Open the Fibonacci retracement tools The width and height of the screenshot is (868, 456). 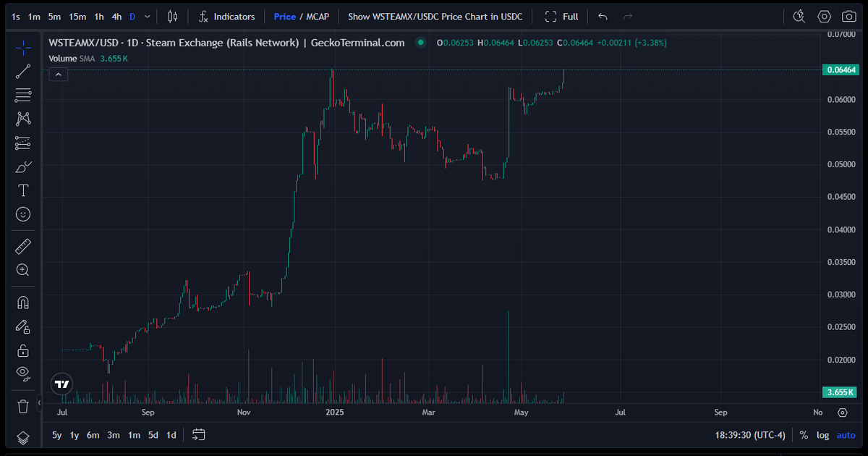pyautogui.click(x=23, y=95)
